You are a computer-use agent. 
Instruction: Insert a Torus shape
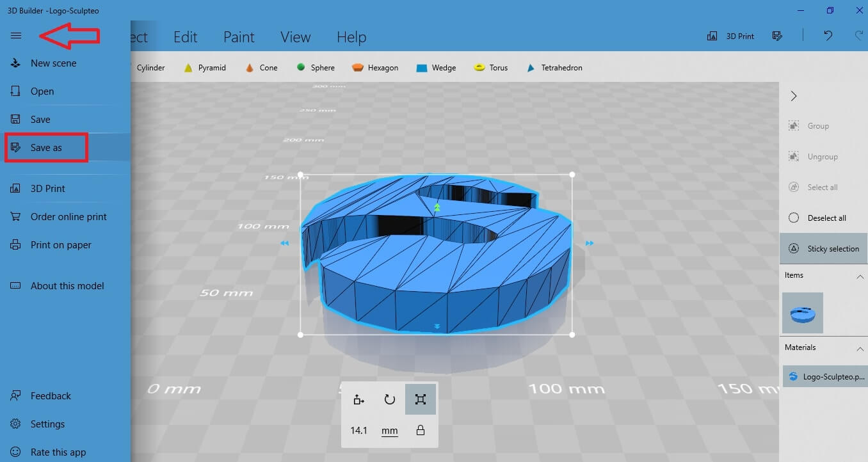point(491,67)
